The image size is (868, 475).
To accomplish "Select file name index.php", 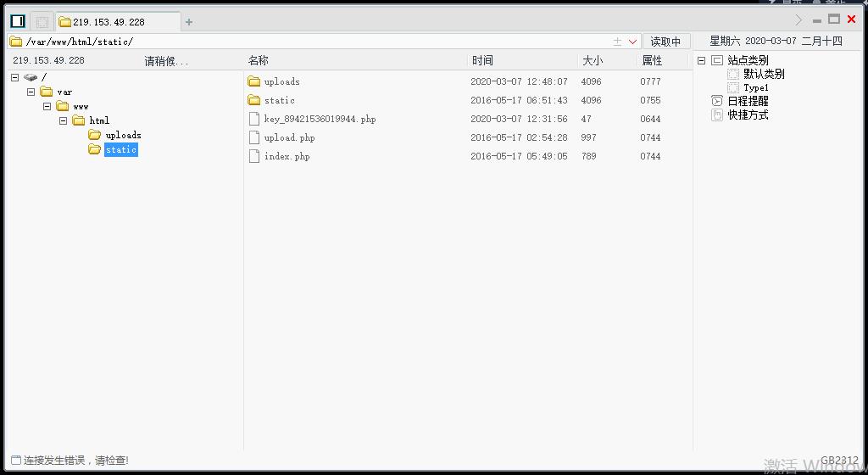I will 287,156.
